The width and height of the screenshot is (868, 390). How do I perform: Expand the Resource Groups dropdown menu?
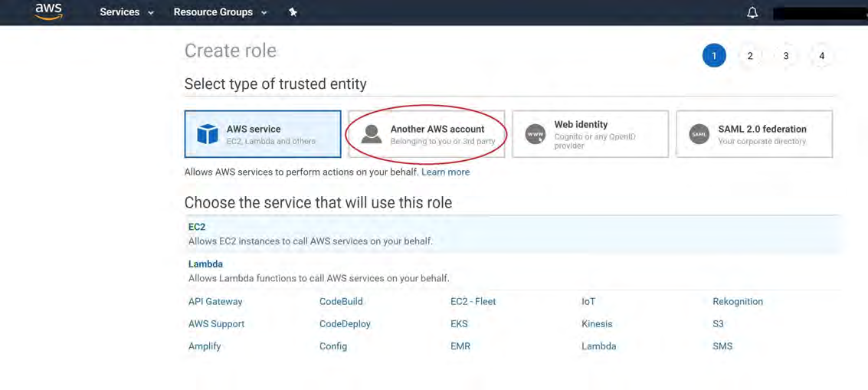coord(220,12)
